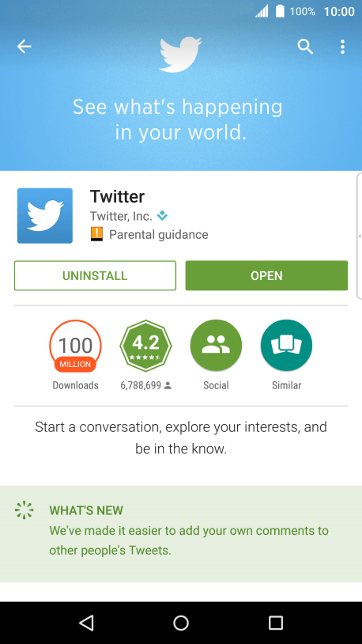Tap the Android Home navigation button
This screenshot has height=644, width=362.
[x=181, y=623]
